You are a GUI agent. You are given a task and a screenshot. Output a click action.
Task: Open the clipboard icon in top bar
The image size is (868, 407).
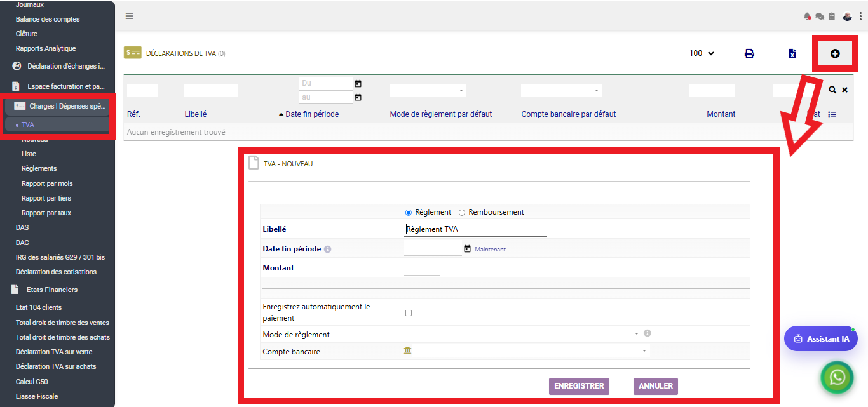832,17
